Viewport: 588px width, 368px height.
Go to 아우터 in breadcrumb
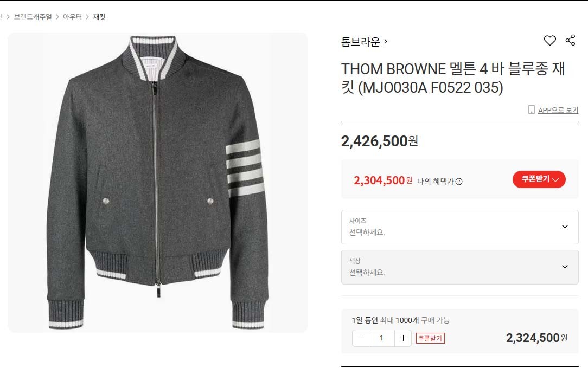click(72, 17)
